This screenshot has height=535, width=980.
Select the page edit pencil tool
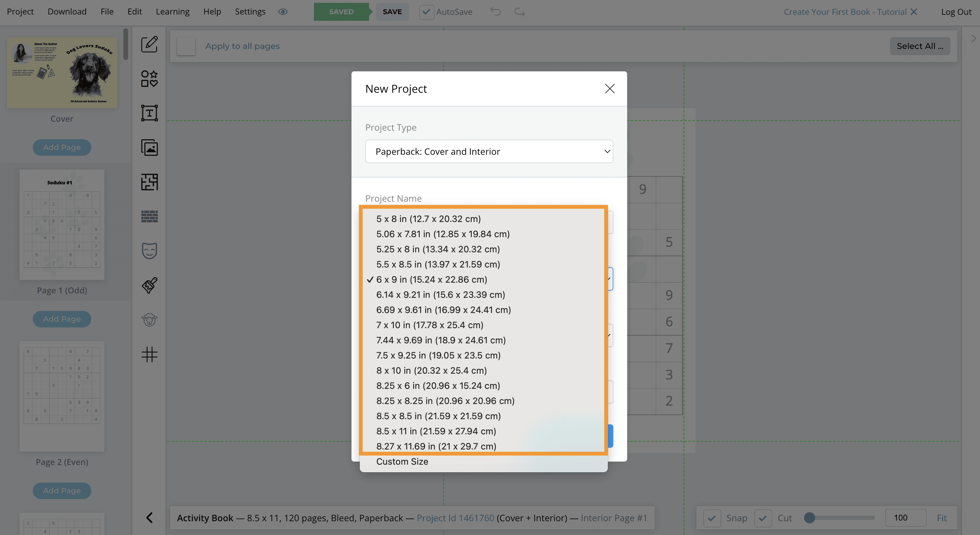click(x=149, y=44)
